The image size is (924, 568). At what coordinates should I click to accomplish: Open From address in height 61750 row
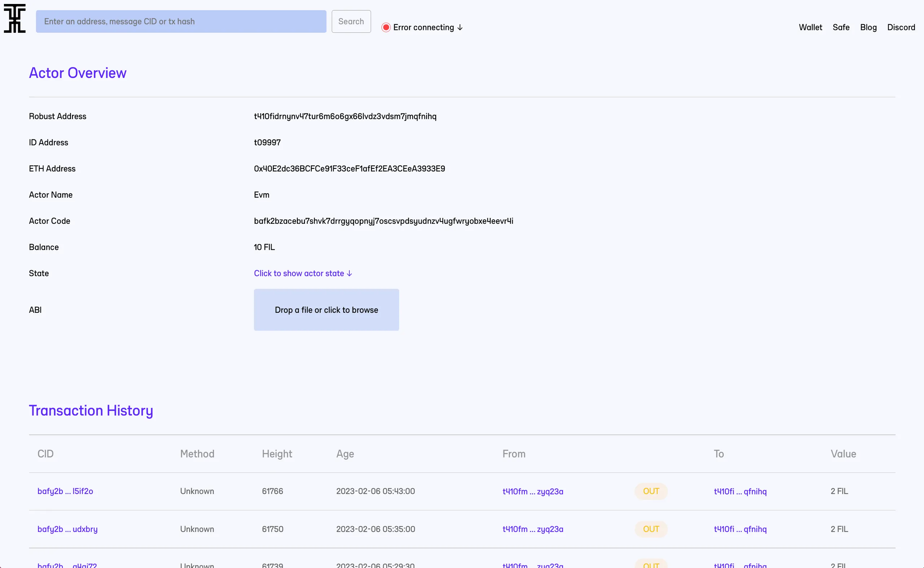click(532, 529)
